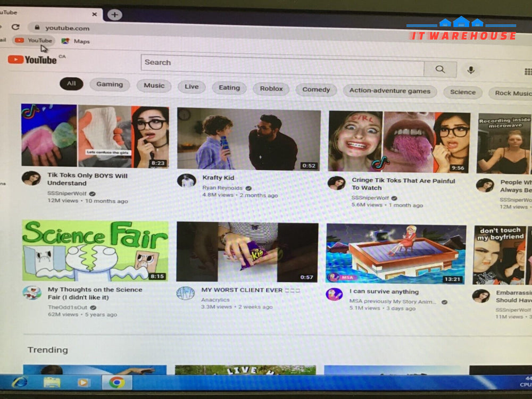Open TheOdd1sOut channel name link
The image size is (532, 399).
68,307
